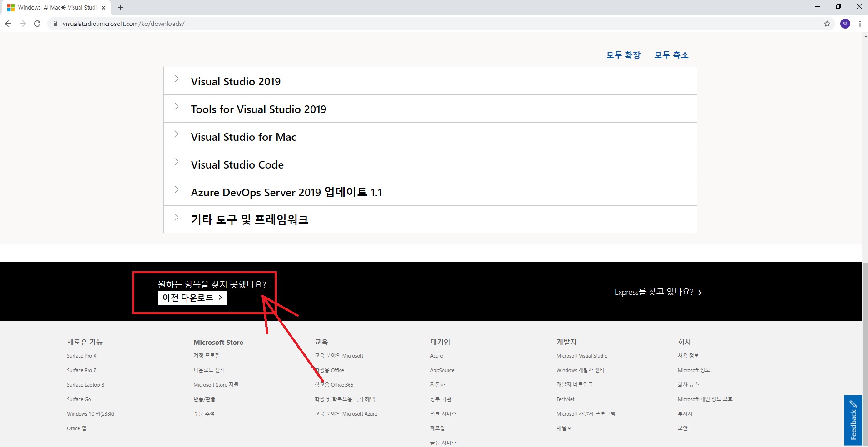This screenshot has width=868, height=447.
Task: Restore down the Chrome window
Action: coord(838,7)
